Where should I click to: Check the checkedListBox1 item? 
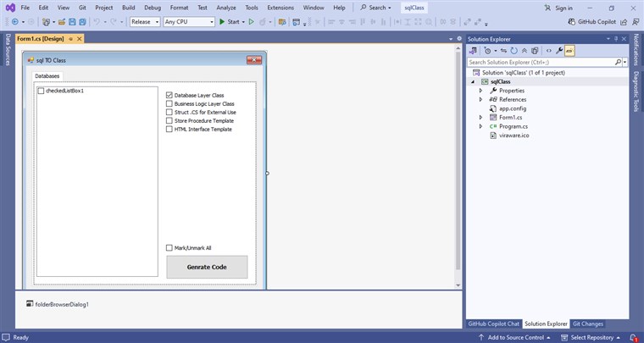(x=41, y=91)
